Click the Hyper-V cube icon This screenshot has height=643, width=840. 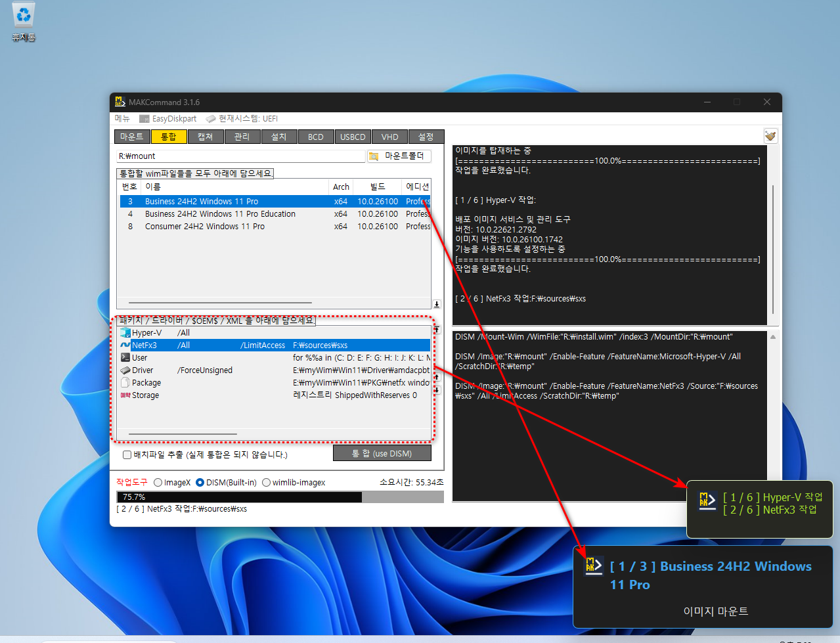[x=125, y=333]
